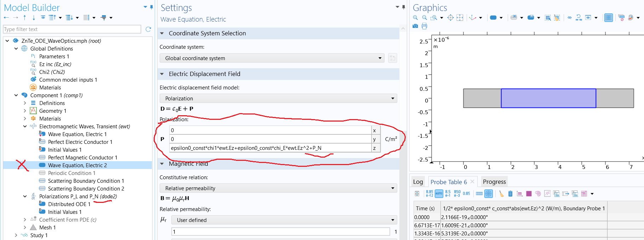Click the Print icon in Graphics panel

pyautogui.click(x=424, y=26)
